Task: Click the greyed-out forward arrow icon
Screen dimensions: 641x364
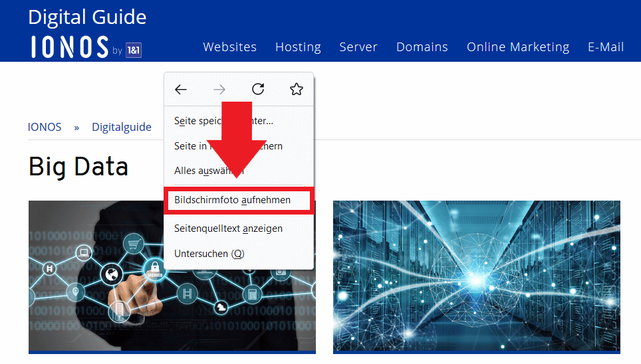Action: coord(219,90)
